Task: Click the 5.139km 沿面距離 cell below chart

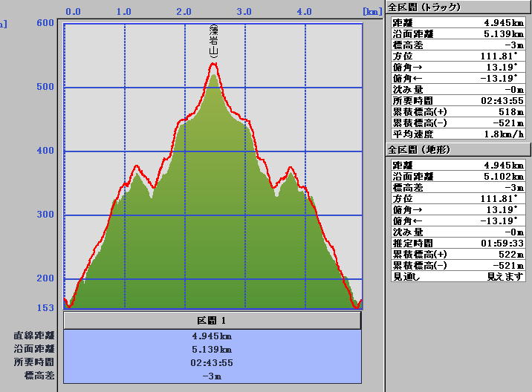Action: [x=212, y=349]
